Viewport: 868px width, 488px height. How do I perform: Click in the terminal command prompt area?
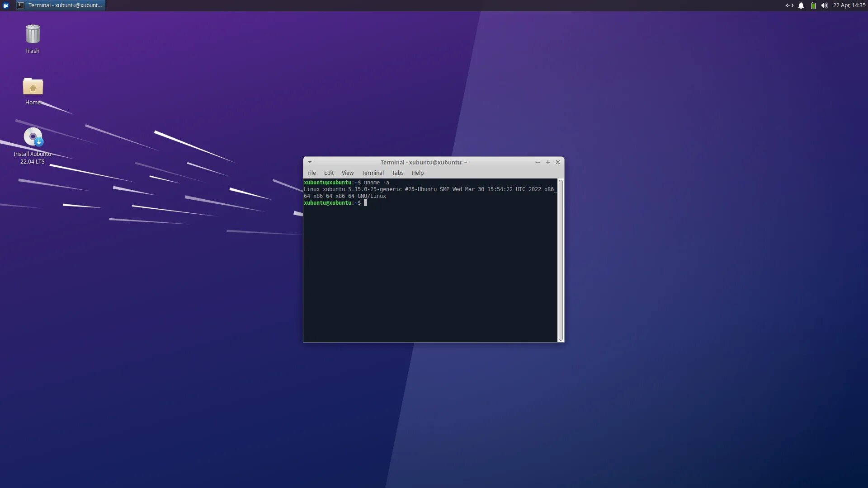pyautogui.click(x=429, y=271)
